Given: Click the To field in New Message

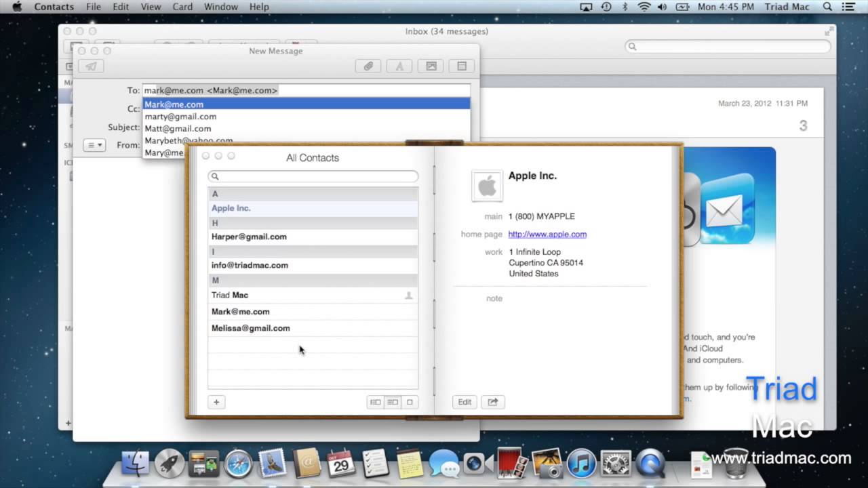Looking at the screenshot, I should click(x=306, y=90).
